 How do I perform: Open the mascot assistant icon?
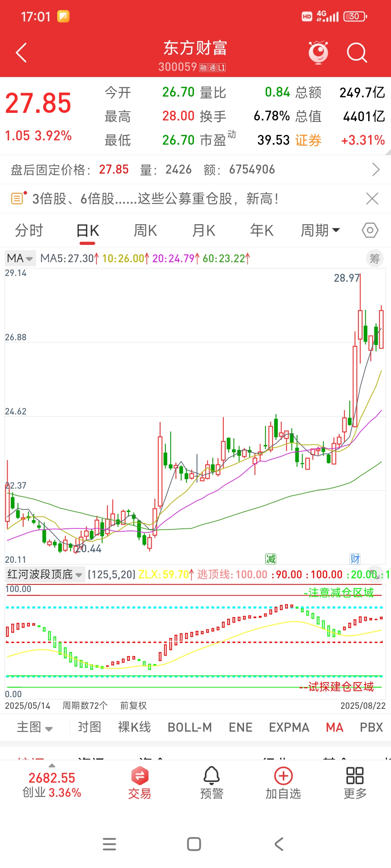pos(318,53)
